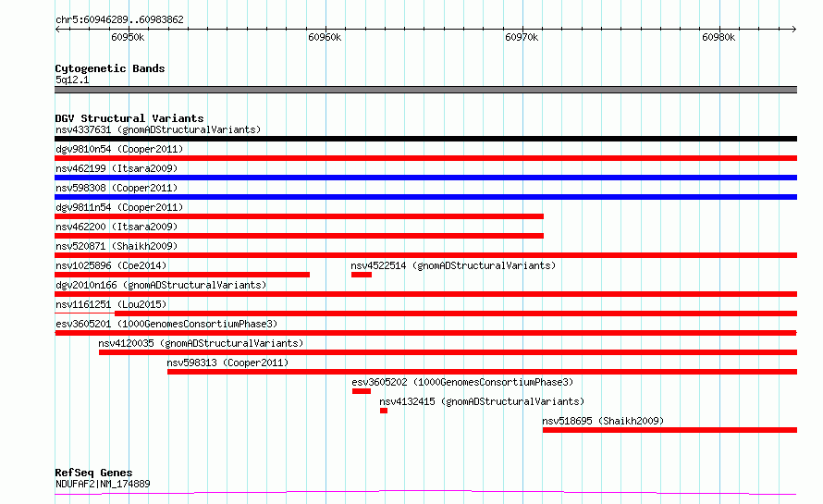This screenshot has width=823, height=504.
Task: Click label nsv598313 (Cooper2011)
Action: point(227,363)
